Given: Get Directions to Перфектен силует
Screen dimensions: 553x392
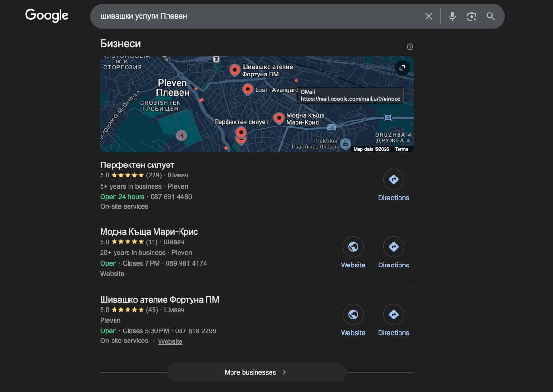Looking at the screenshot, I should 393,179.
